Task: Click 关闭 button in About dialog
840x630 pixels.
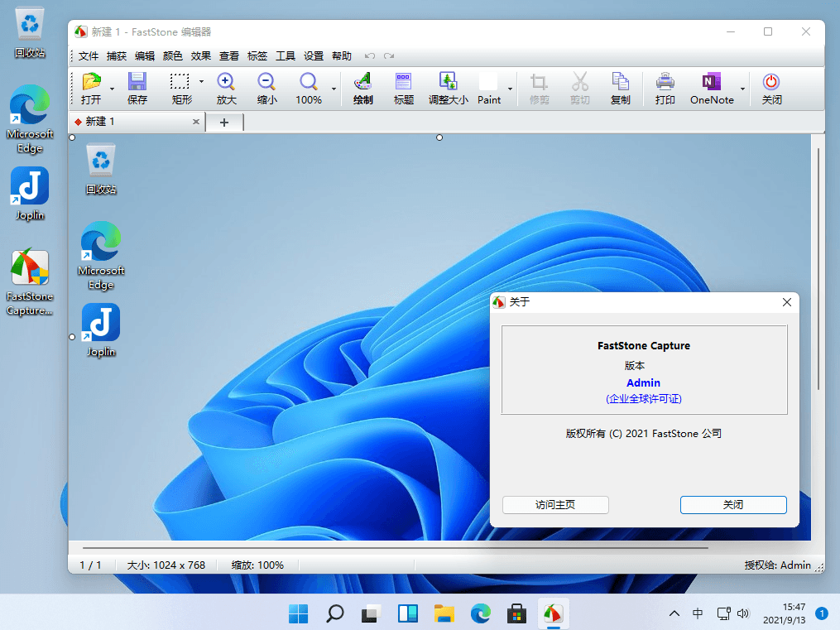Action: (733, 505)
